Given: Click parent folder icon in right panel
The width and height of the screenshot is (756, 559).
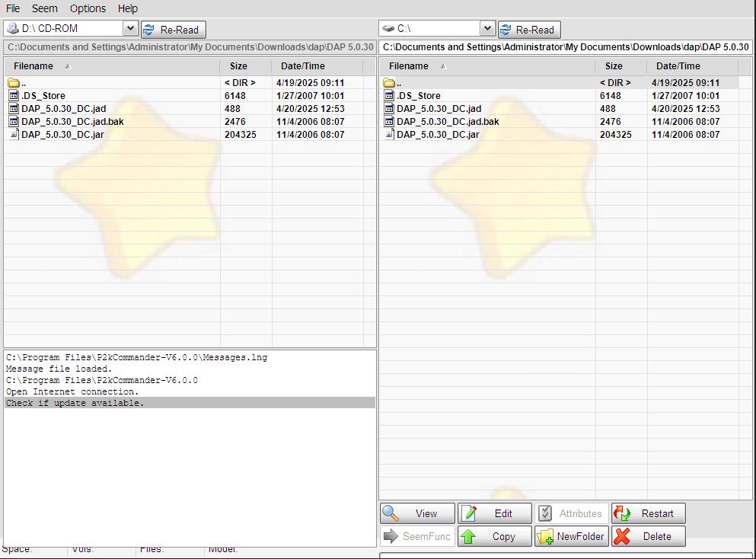Looking at the screenshot, I should tap(389, 83).
